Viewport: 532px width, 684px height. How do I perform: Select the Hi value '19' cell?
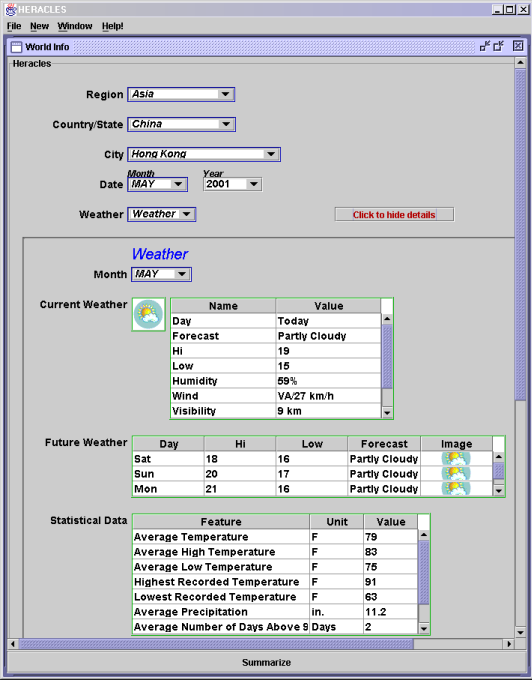click(328, 351)
